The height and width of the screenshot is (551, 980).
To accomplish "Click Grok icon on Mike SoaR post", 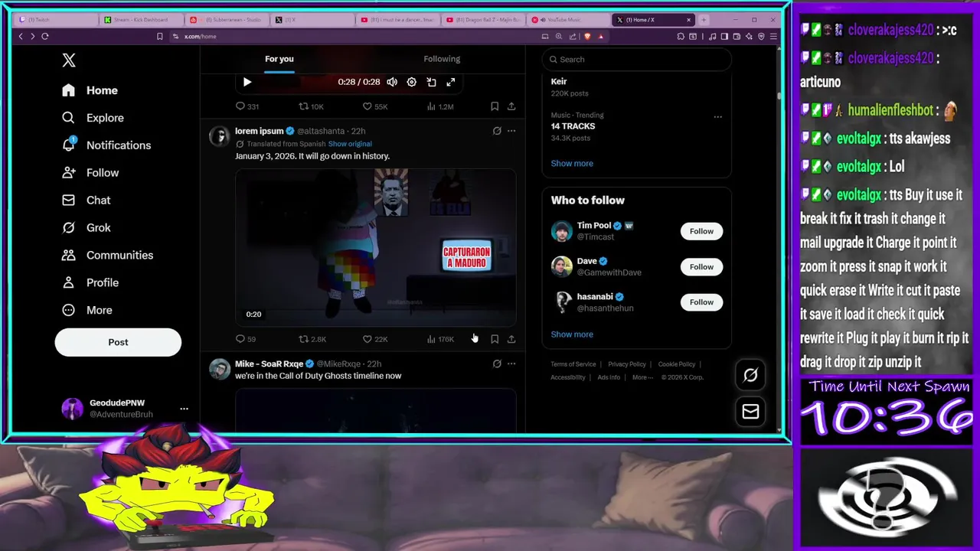I will [497, 364].
